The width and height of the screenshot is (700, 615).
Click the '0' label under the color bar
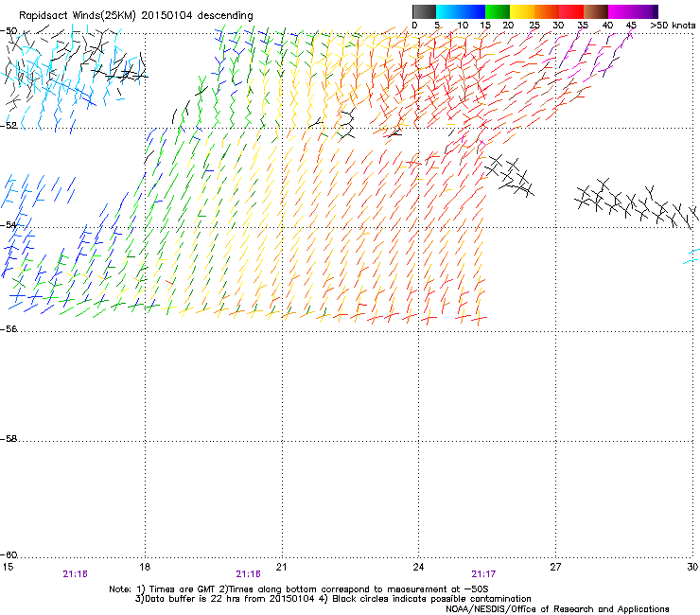point(414,26)
